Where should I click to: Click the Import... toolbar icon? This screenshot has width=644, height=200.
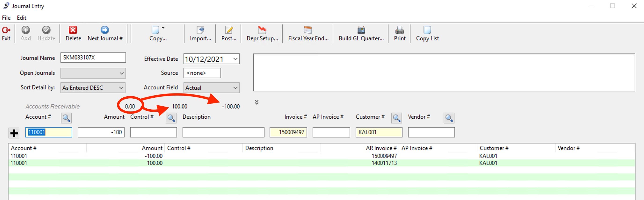coord(201,30)
